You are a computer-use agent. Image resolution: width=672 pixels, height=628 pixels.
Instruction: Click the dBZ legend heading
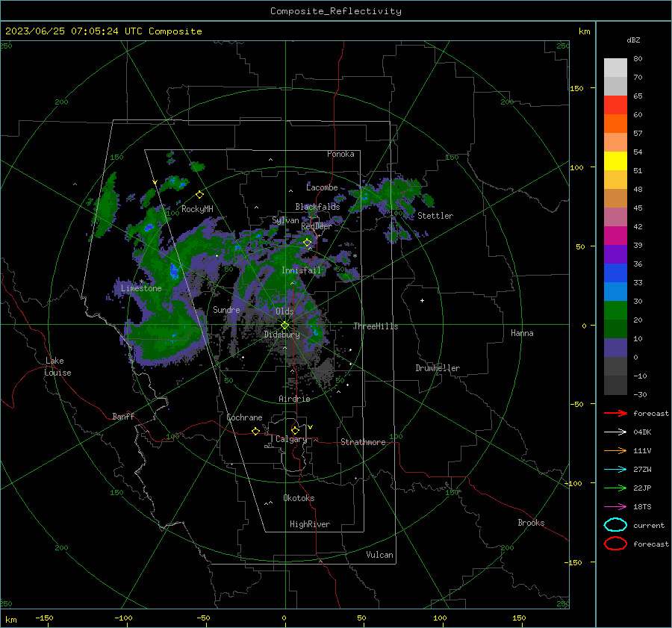coord(633,40)
